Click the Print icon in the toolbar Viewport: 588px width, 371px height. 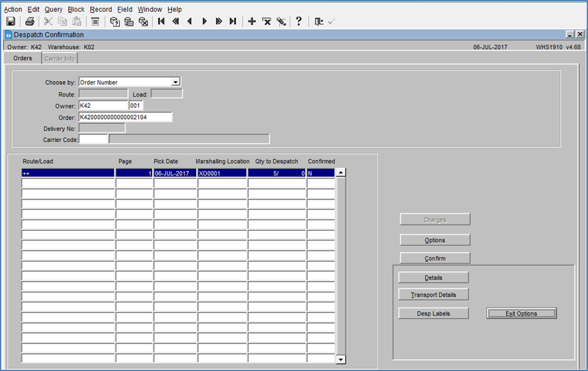click(x=30, y=21)
